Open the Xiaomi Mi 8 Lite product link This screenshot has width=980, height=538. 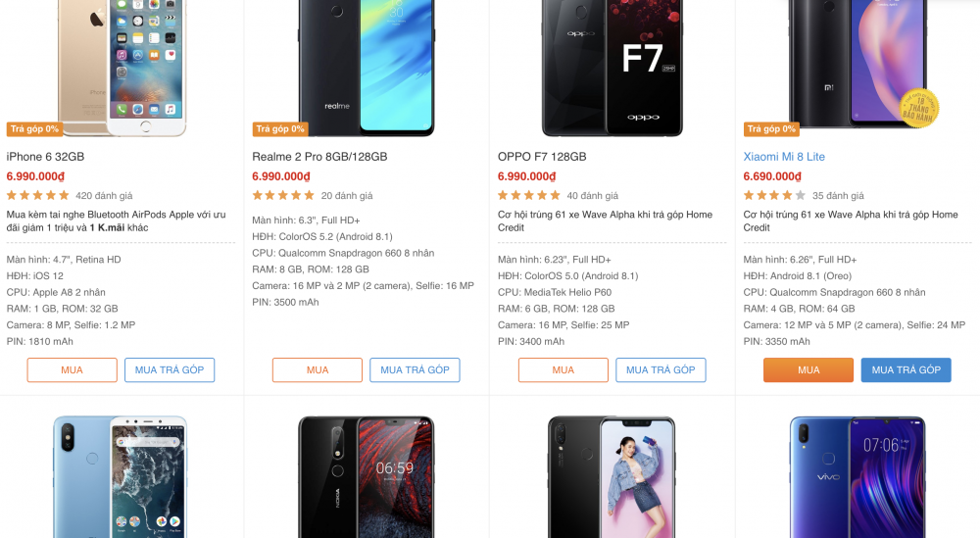pos(784,157)
